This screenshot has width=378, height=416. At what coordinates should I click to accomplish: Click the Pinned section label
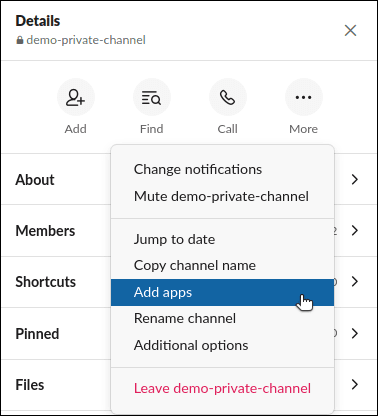tap(37, 334)
